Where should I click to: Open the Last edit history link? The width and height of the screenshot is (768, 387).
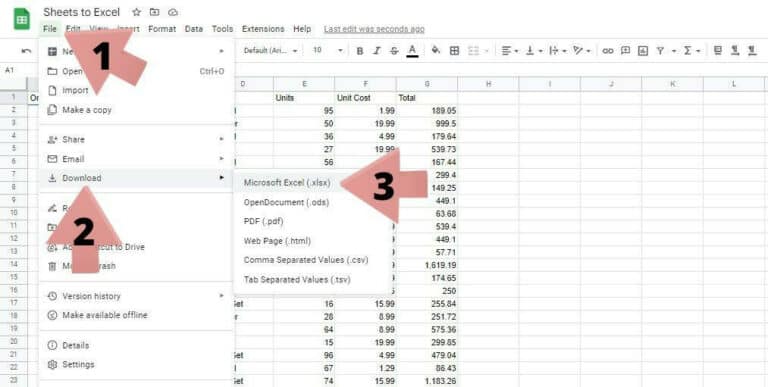click(374, 29)
